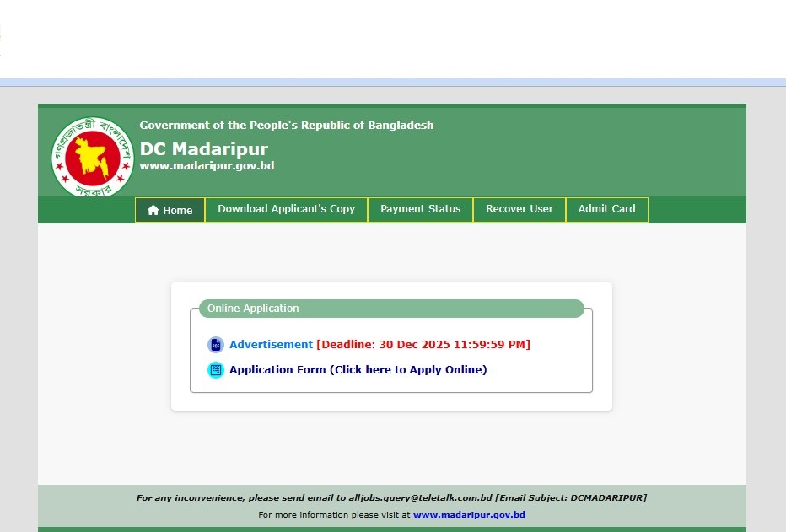Click 'For more information please visit' text
The image size is (786, 532).
[x=334, y=514]
